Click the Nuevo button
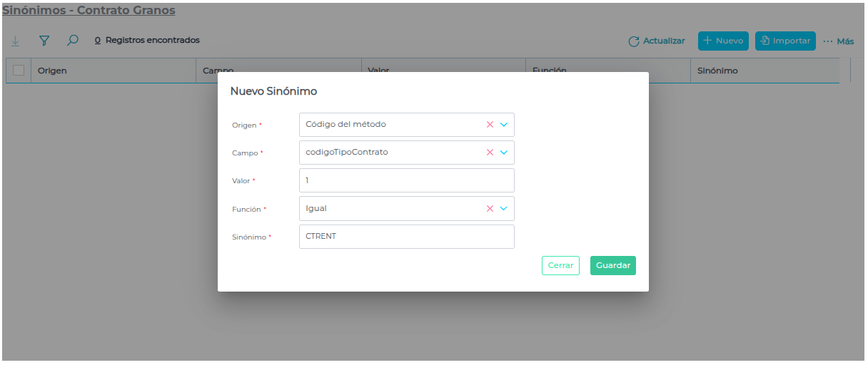 [722, 41]
